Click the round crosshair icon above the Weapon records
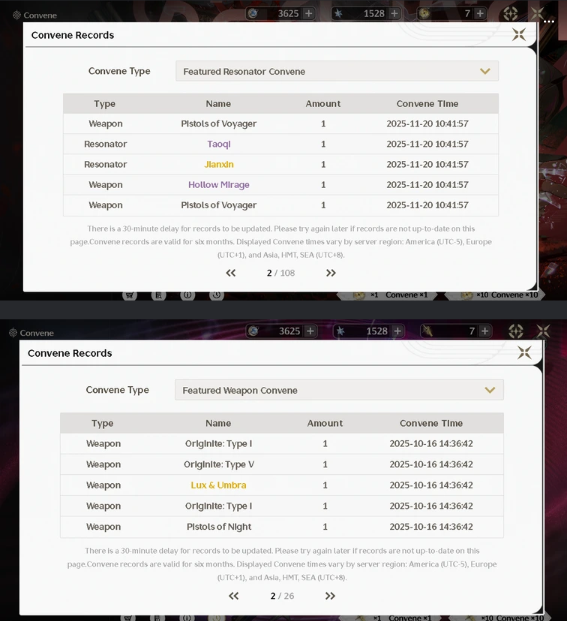 (x=516, y=331)
